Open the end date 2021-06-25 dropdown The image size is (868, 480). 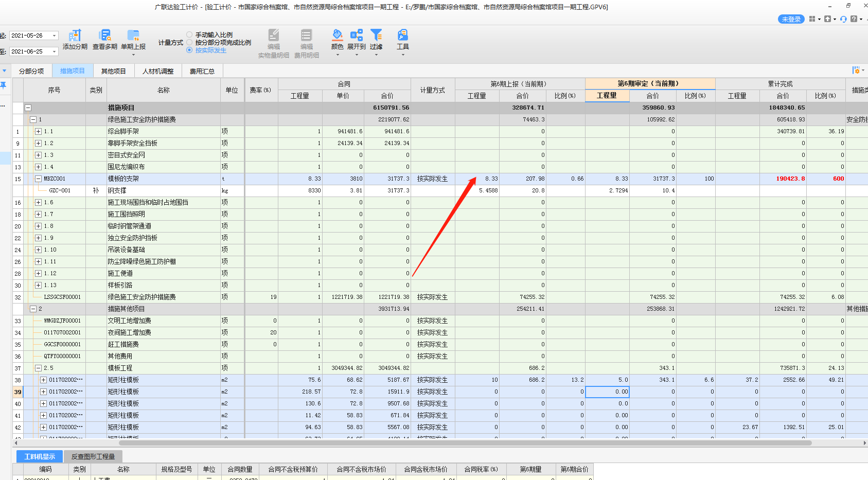54,52
